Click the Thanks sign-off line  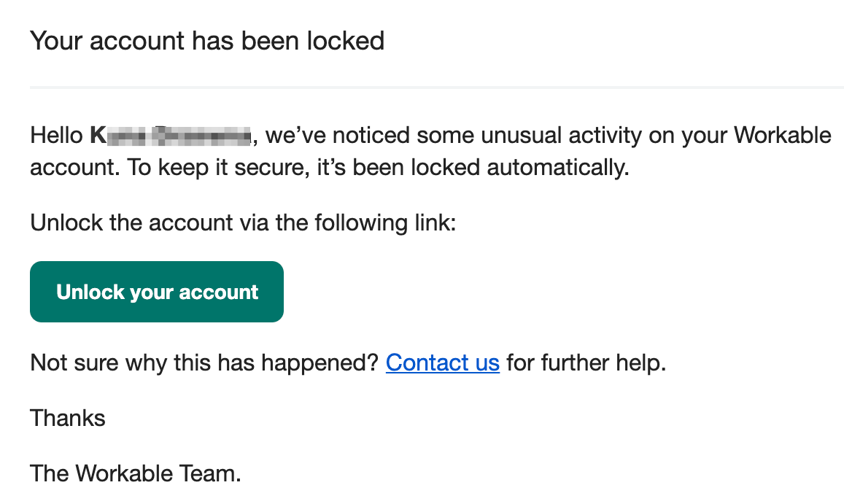tap(68, 419)
